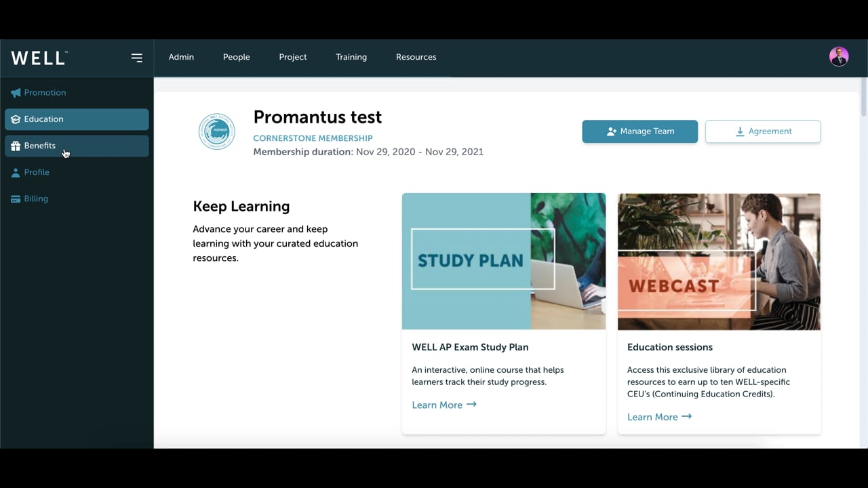868x488 pixels.
Task: Open the Profile sidebar item
Action: point(77,172)
